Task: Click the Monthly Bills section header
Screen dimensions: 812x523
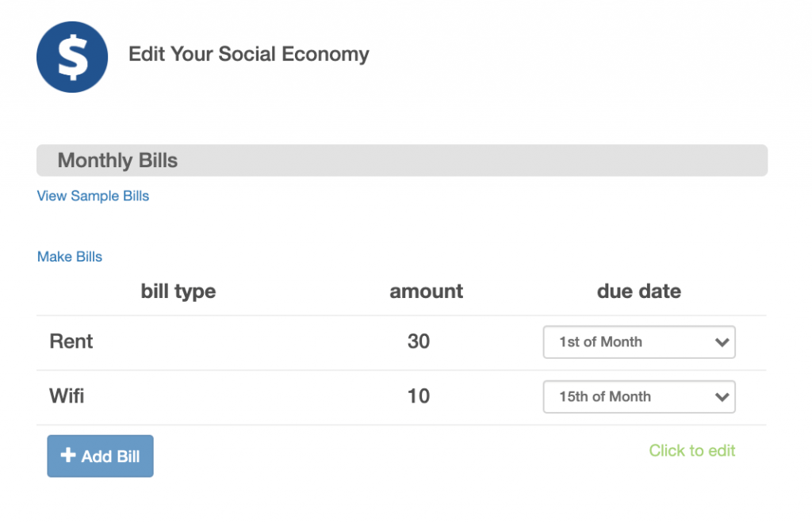Action: 117,161
